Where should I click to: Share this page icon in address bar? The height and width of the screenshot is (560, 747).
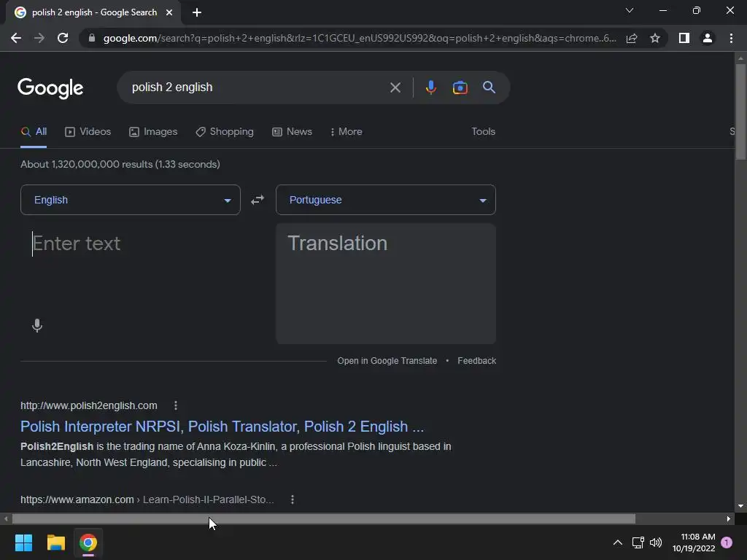pos(632,38)
